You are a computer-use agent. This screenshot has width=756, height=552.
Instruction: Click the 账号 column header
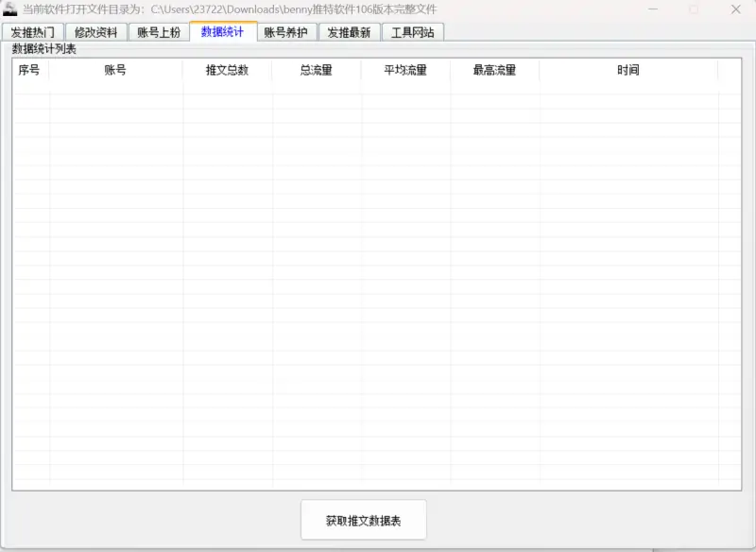[x=115, y=70]
